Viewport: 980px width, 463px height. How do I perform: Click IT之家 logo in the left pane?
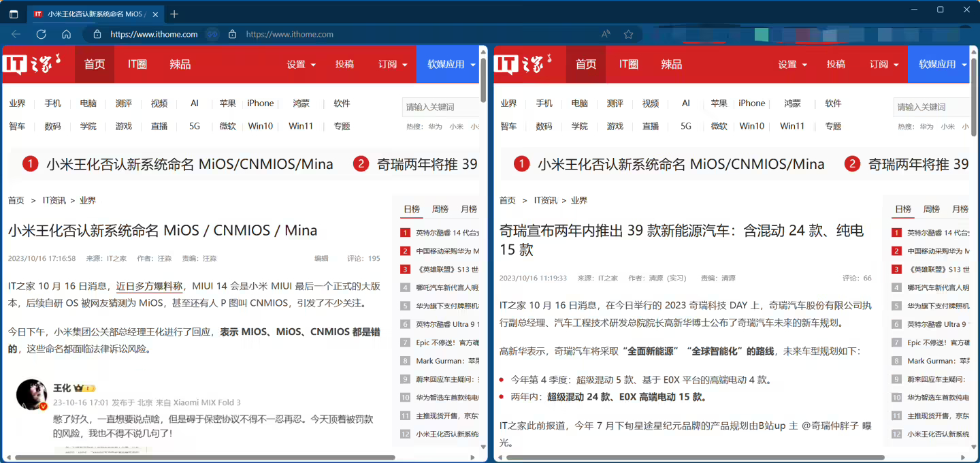[x=32, y=63]
